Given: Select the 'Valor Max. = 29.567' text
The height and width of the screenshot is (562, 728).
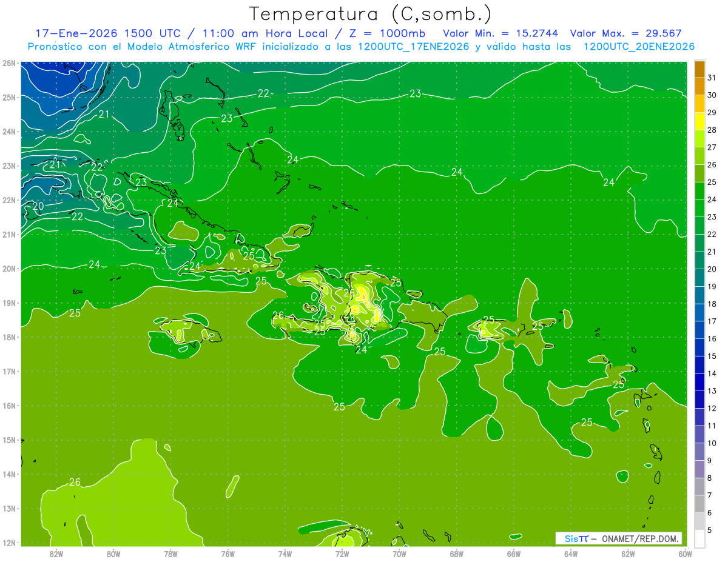Looking at the screenshot, I should pyautogui.click(x=625, y=33).
